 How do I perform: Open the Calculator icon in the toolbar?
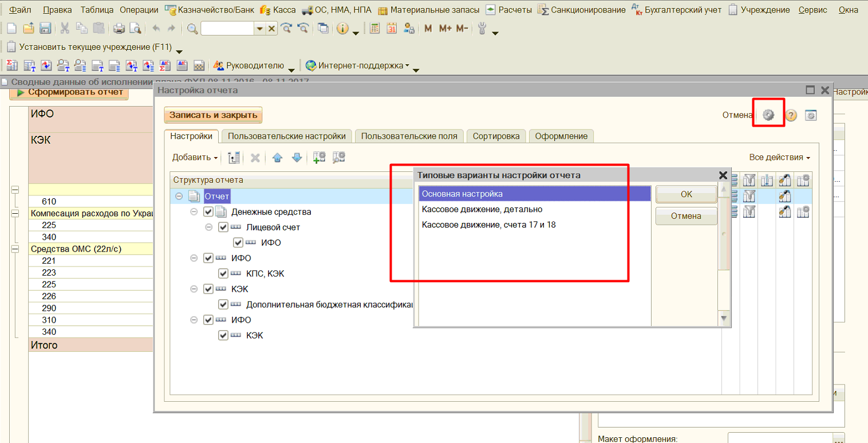coord(374,29)
